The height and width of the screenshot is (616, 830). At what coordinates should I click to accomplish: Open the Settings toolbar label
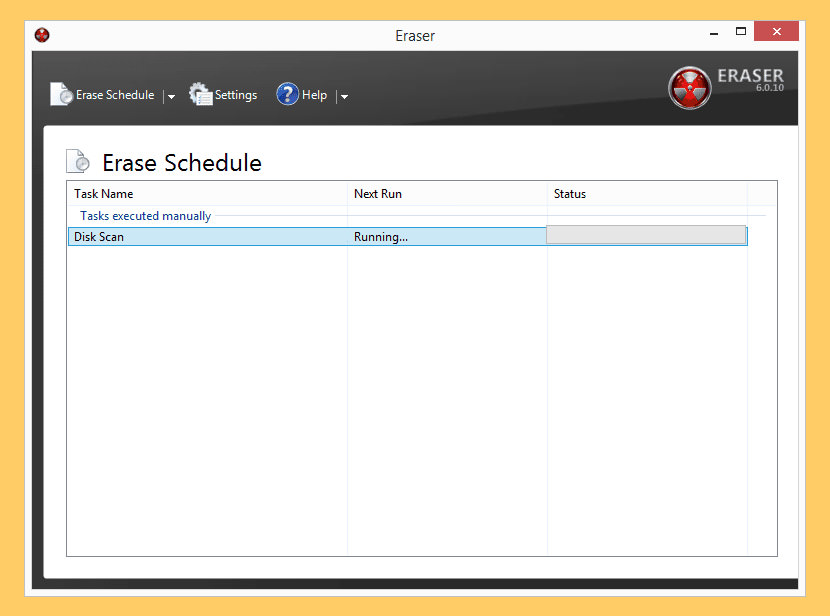[236, 95]
